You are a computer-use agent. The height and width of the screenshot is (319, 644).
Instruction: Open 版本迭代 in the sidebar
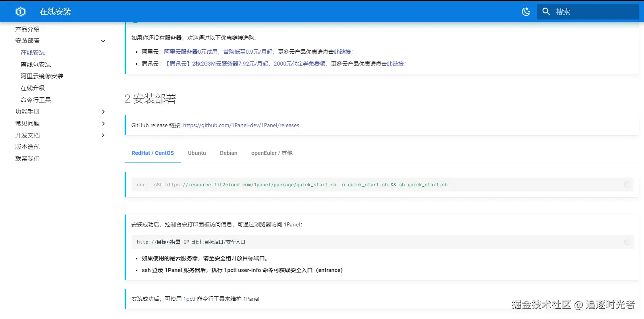[x=27, y=147]
